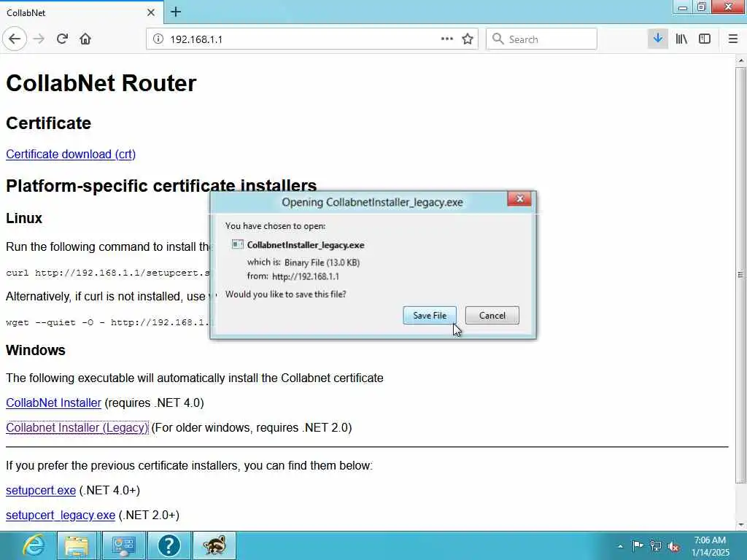Open the clock showing 7:06 AM

711,546
